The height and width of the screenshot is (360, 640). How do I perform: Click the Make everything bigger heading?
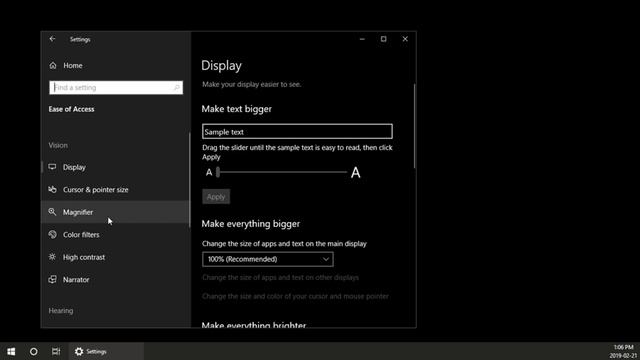click(x=251, y=224)
